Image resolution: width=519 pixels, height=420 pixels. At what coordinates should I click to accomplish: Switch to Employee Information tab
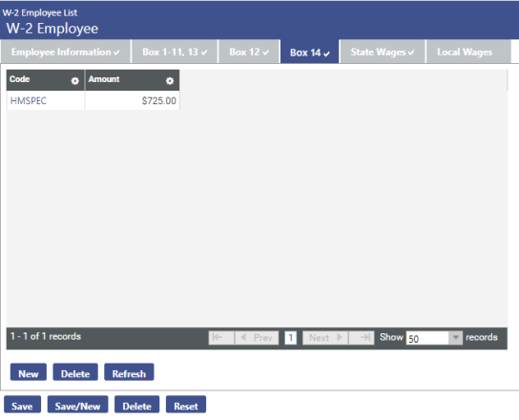66,52
